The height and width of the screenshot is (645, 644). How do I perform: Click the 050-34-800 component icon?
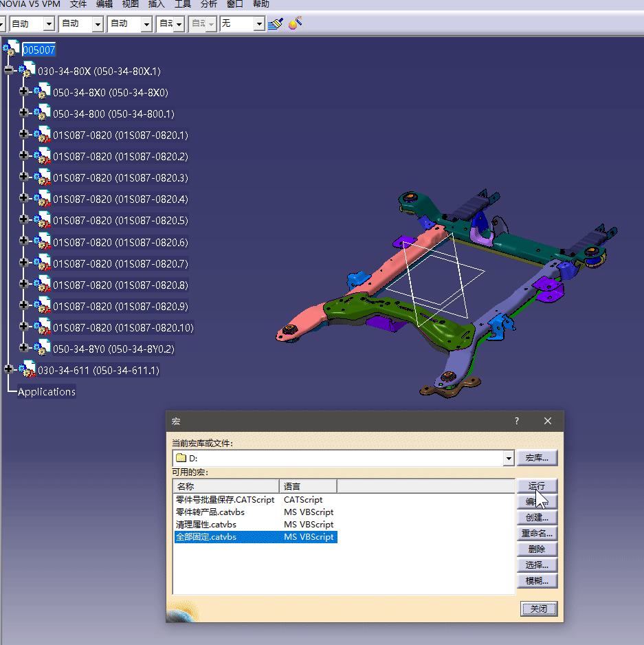(x=42, y=113)
